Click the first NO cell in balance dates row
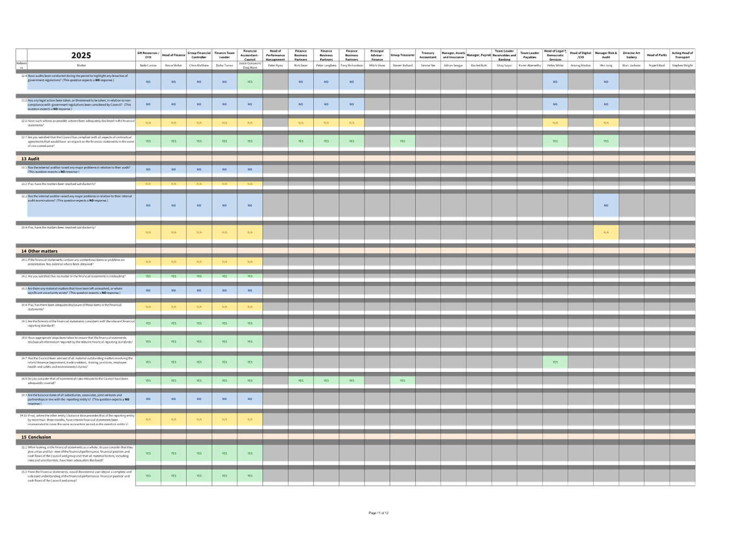Image resolution: width=756 pixels, height=535 pixels. click(148, 399)
